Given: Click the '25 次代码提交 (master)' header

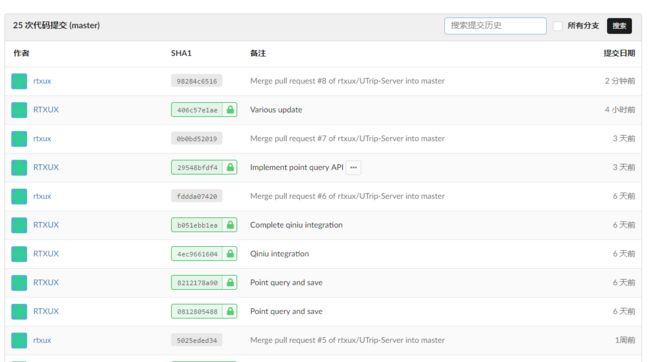Looking at the screenshot, I should point(56,25).
